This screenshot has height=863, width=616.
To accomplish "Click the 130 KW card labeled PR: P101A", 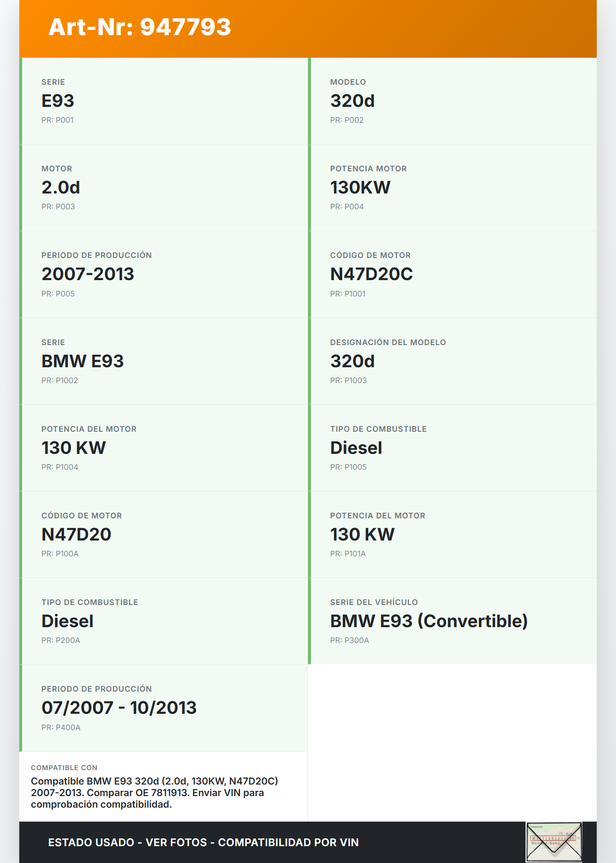I will (x=452, y=534).
